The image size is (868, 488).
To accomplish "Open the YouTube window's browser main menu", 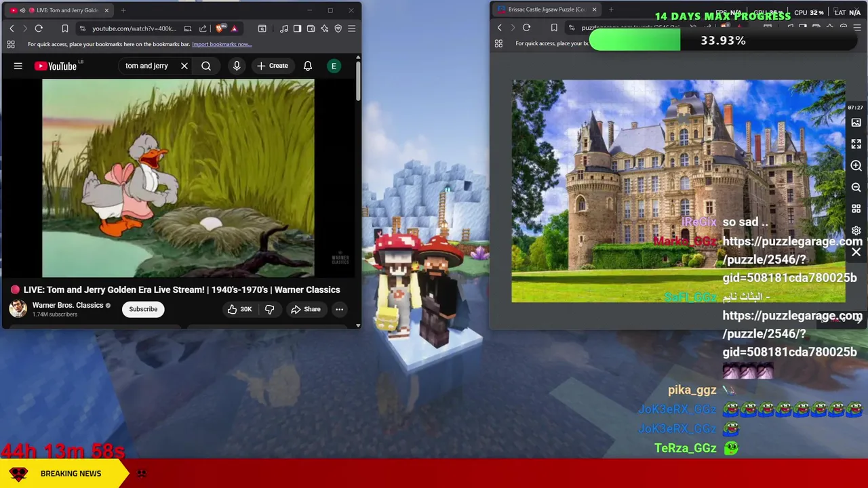I will (351, 28).
